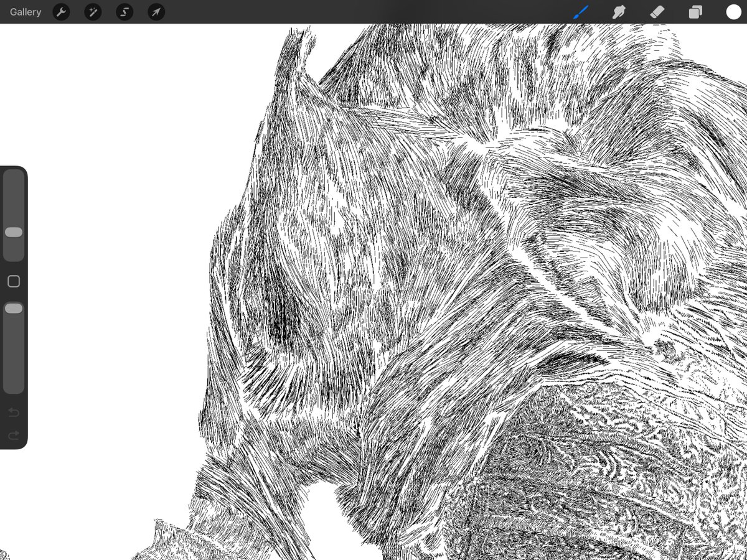747x560 pixels.
Task: Open the Adjustments magic wand menu
Action: coord(93,12)
